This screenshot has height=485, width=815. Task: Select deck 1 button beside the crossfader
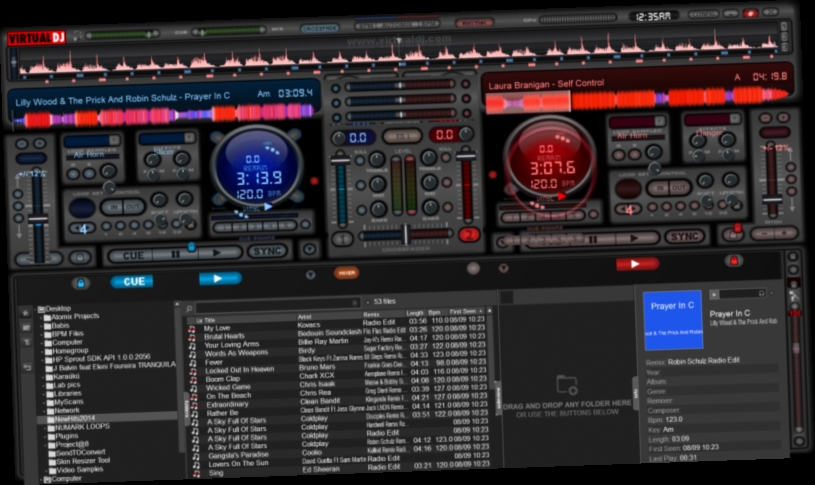[342, 239]
